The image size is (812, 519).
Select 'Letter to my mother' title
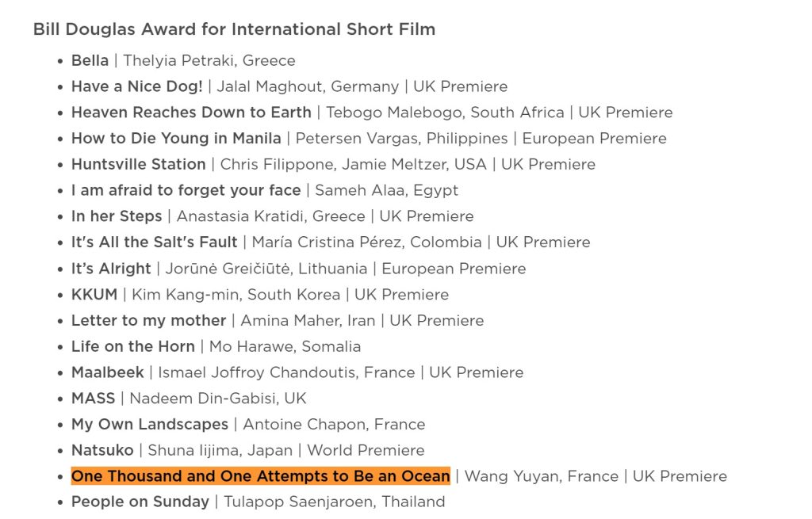tap(148, 321)
